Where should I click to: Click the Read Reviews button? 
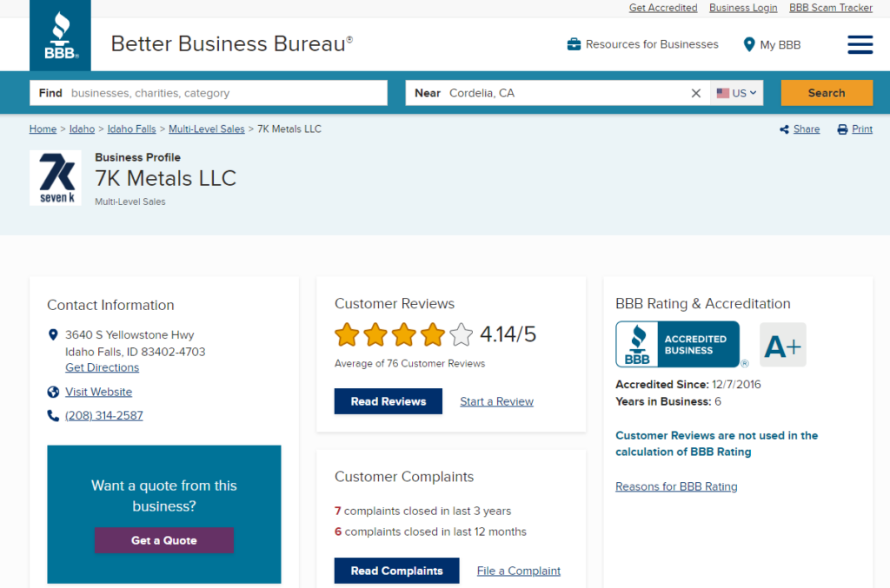389,401
